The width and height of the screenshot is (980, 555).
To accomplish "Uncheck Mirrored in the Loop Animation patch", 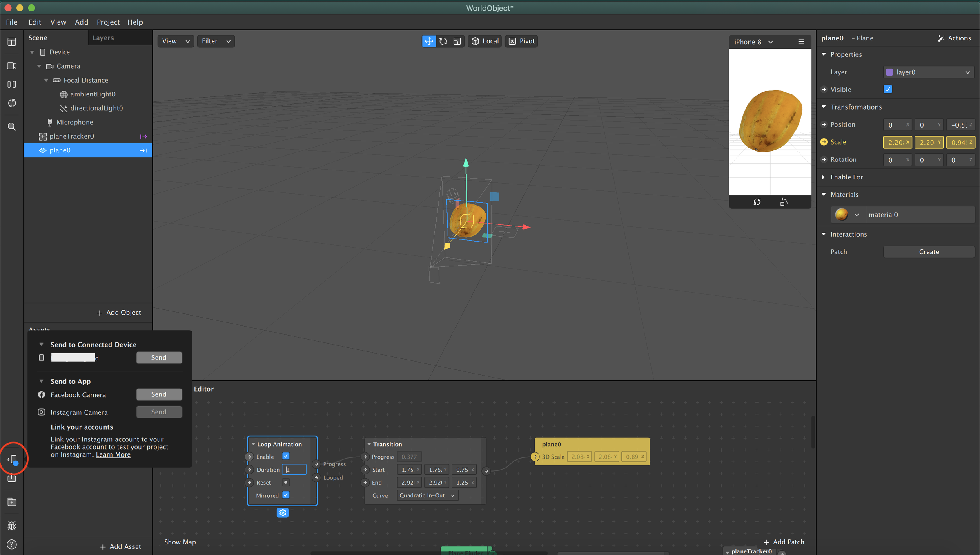I will [285, 495].
